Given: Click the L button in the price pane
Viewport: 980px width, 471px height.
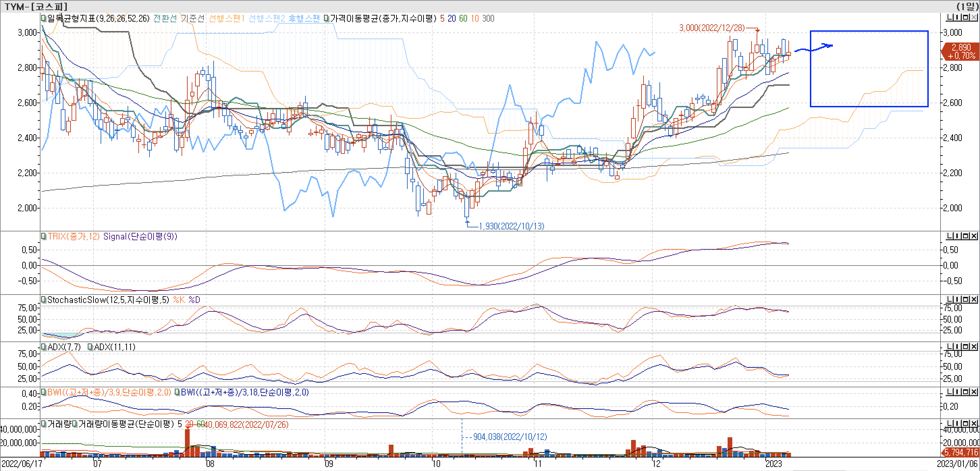Looking at the screenshot, I should coord(949,18).
